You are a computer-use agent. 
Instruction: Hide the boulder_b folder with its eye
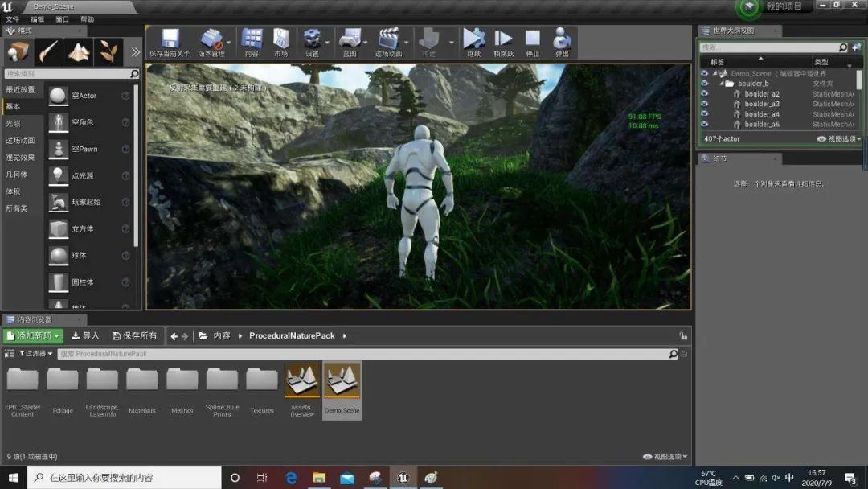point(704,83)
